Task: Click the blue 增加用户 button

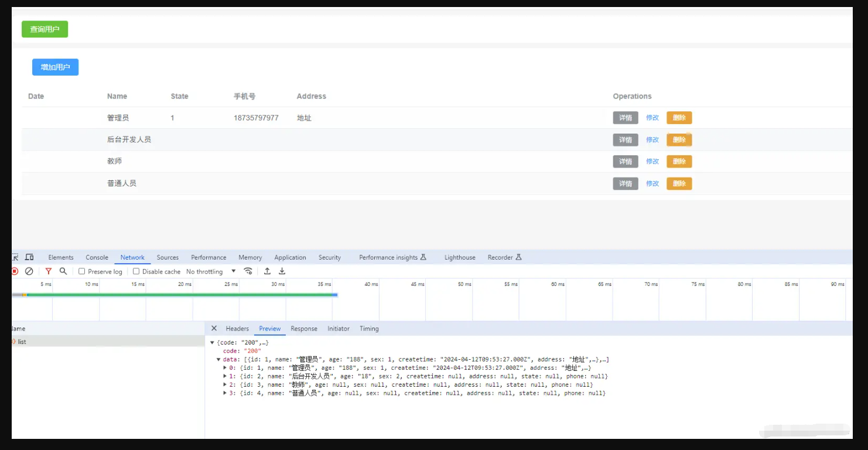Action: point(55,67)
